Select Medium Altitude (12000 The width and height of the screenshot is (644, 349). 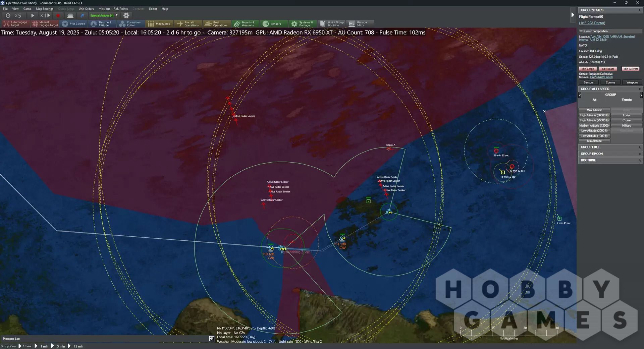[594, 126]
